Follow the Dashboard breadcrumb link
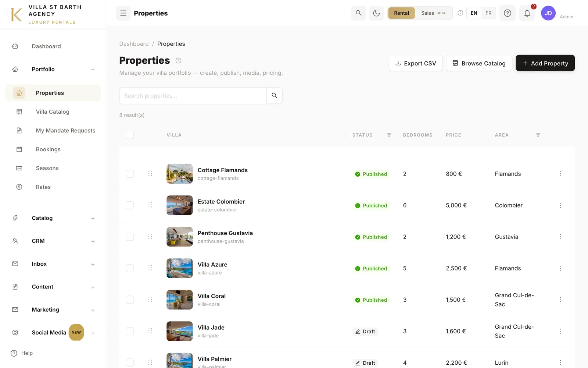Viewport: 588px width, 368px height. tap(134, 44)
